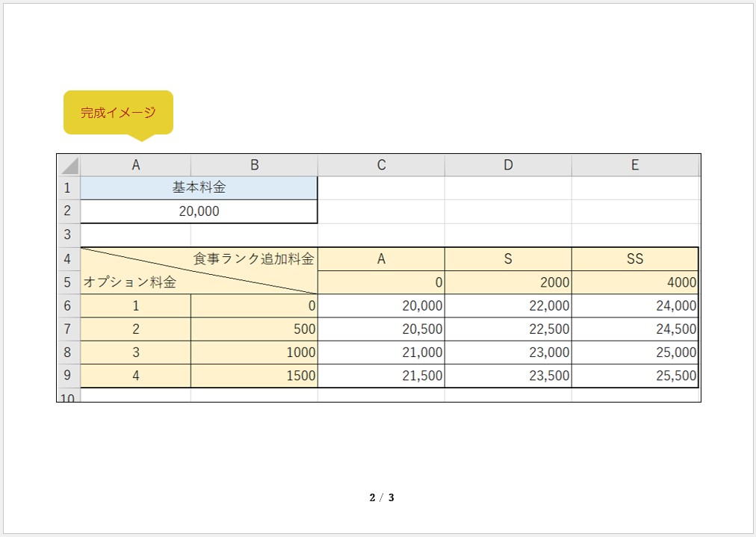Click the 24,000 cell

click(635, 305)
